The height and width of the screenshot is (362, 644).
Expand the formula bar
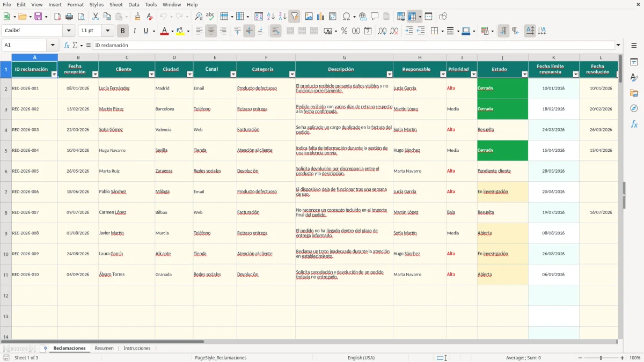click(x=618, y=45)
